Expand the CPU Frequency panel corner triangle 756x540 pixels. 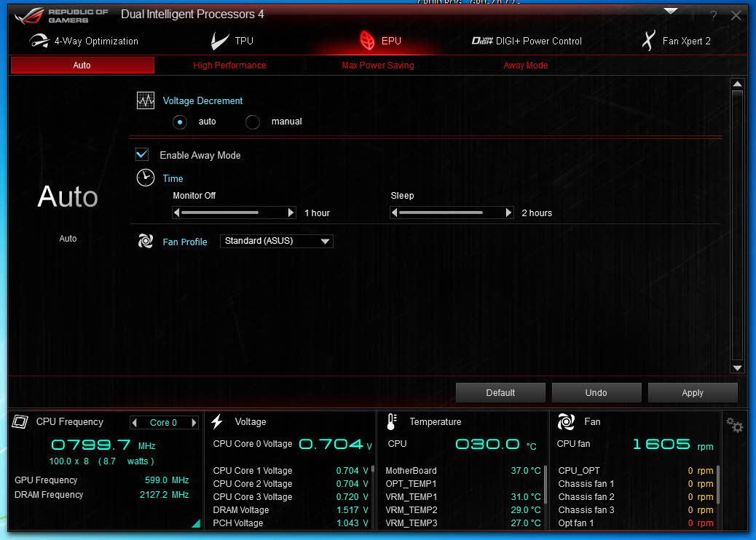coord(195,523)
